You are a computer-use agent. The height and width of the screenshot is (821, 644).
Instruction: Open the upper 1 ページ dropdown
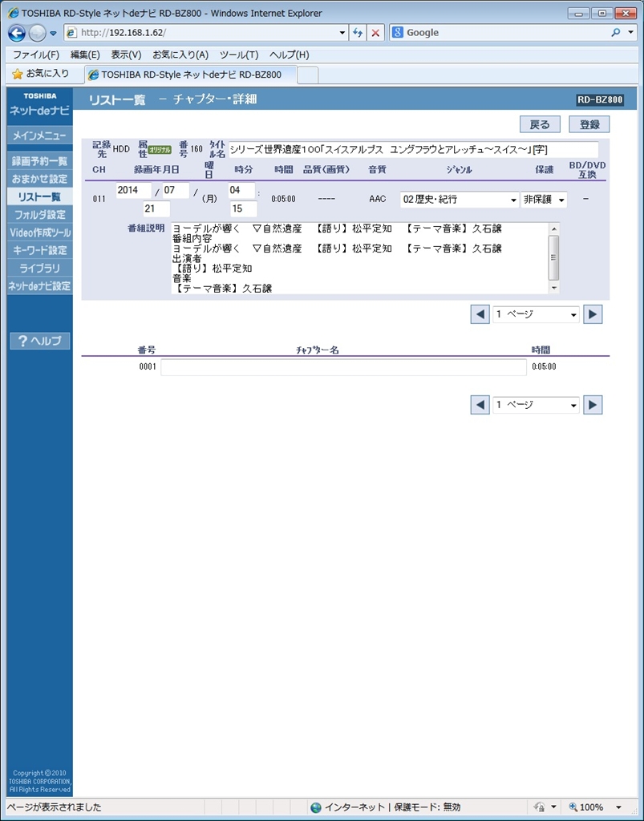click(x=537, y=314)
